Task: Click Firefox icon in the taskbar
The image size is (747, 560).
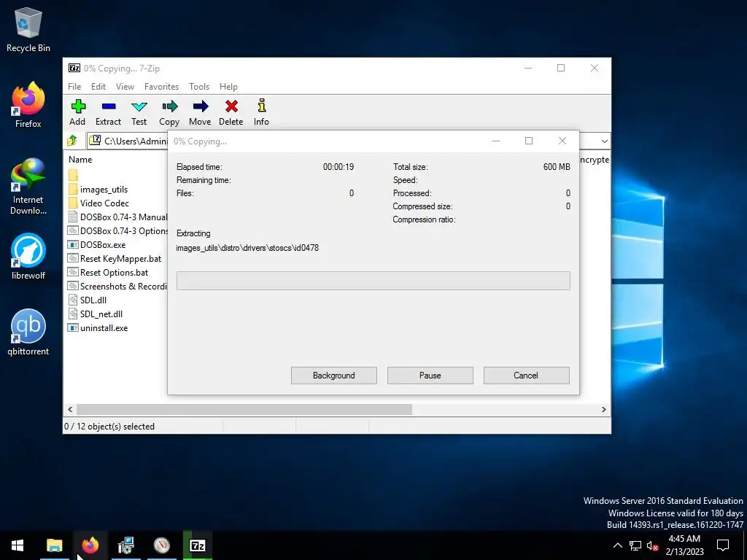Action: pos(90,545)
